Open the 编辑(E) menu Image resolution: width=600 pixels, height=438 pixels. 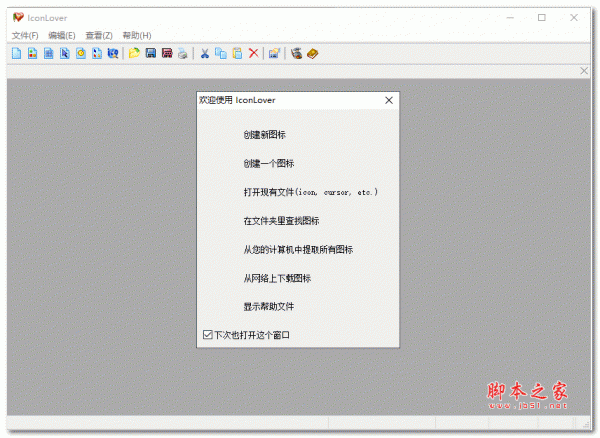(x=62, y=36)
